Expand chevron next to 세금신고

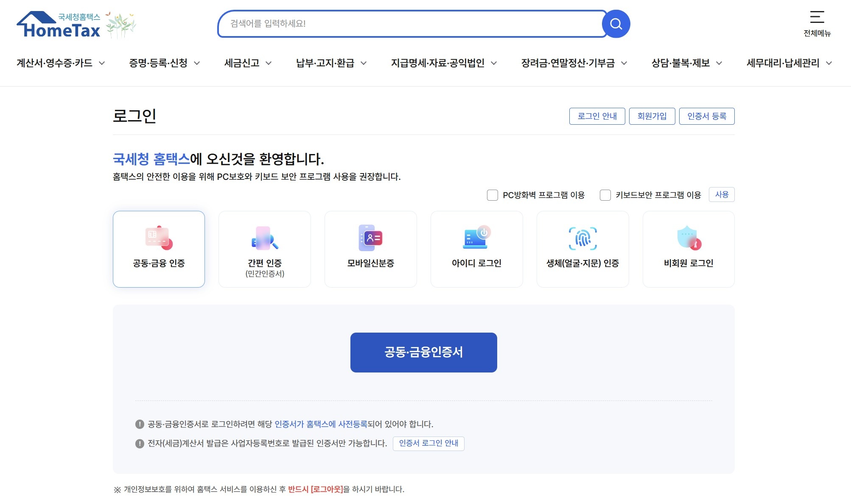pos(269,63)
